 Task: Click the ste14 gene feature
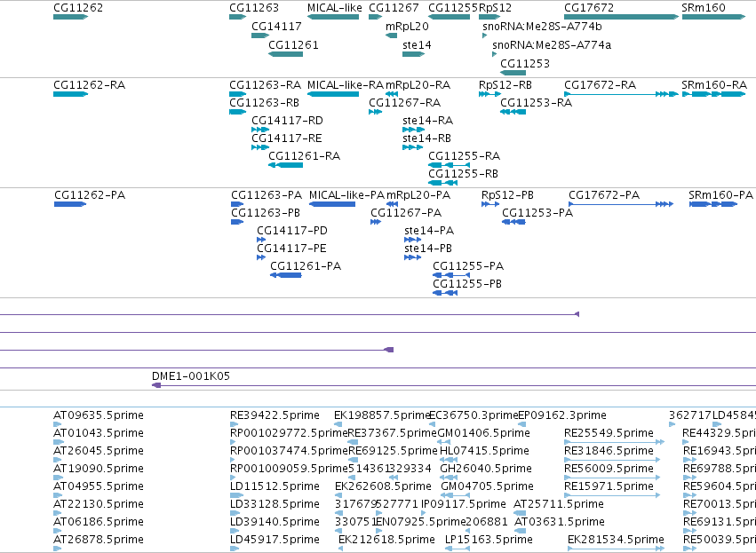tap(413, 54)
